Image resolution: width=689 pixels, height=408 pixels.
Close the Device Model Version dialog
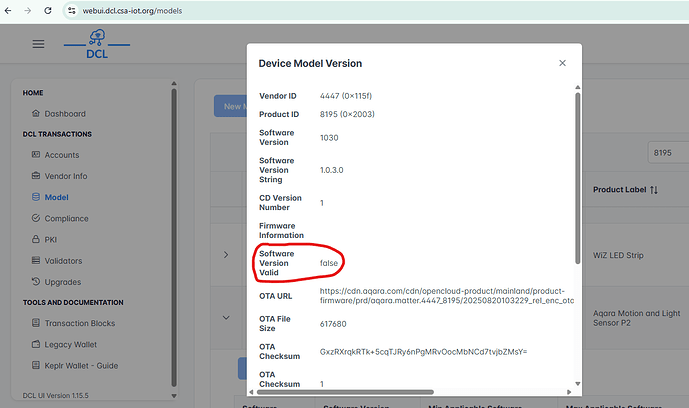(x=562, y=63)
